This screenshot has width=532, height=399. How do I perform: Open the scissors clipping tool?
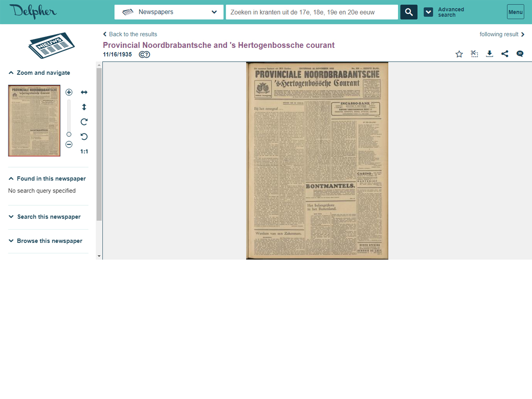point(474,54)
